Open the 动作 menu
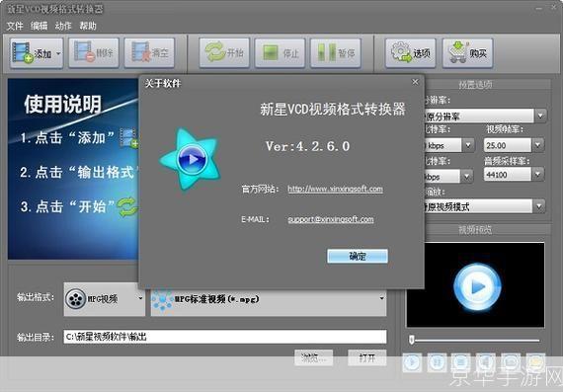 (x=63, y=26)
